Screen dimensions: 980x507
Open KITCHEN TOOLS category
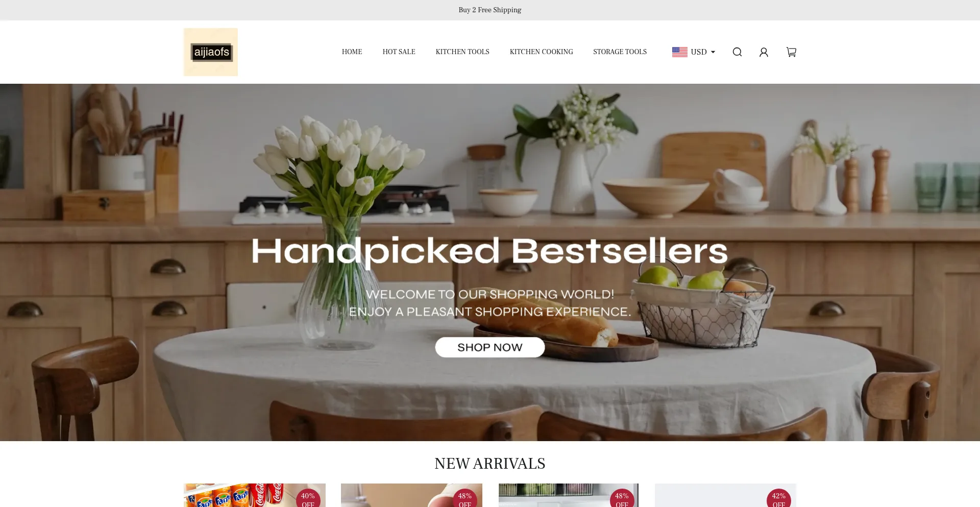[x=462, y=52]
